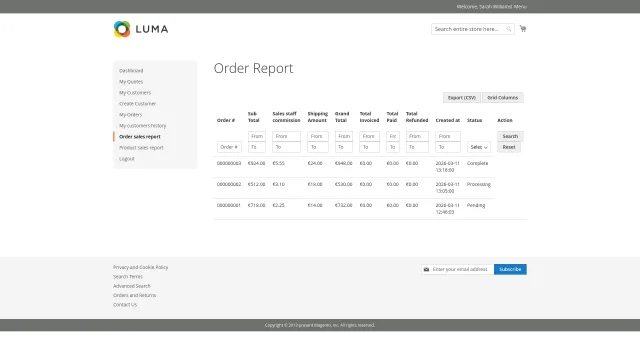Go to My Quotes
Screen dimensions: 640x360
[x=131, y=82]
